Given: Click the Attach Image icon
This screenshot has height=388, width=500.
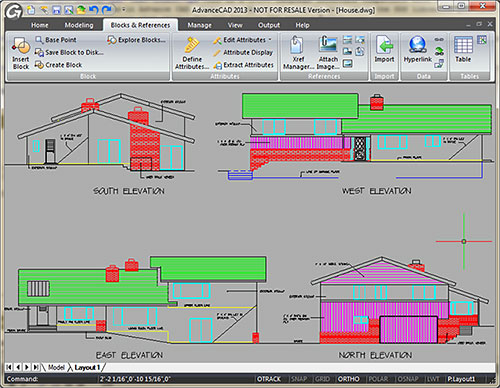Looking at the screenshot, I should coord(328,45).
